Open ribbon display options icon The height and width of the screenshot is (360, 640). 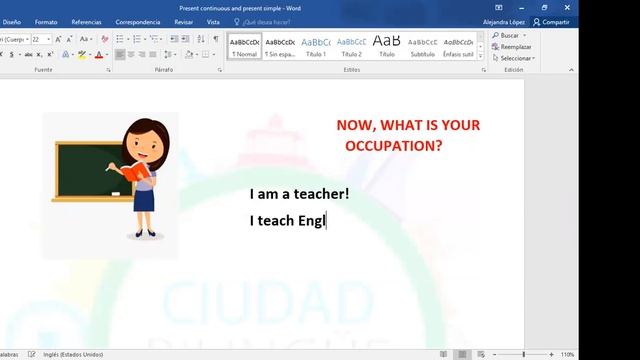pyautogui.click(x=499, y=8)
